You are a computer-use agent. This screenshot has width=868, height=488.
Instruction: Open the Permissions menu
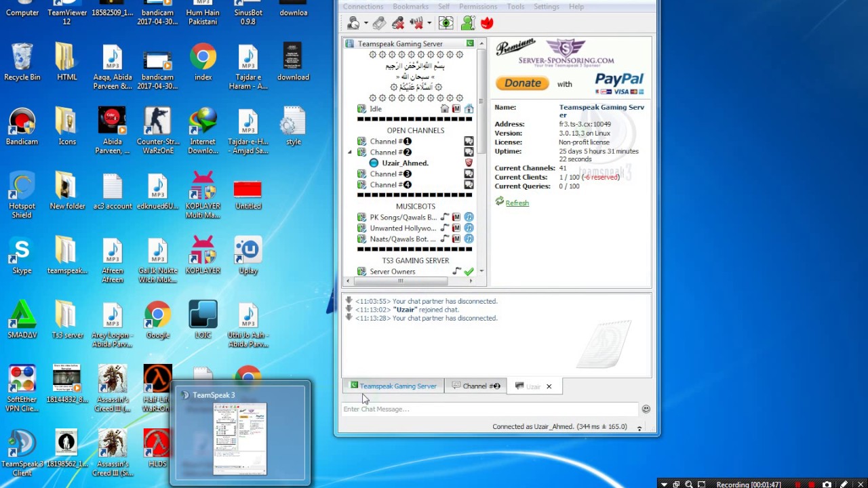478,6
